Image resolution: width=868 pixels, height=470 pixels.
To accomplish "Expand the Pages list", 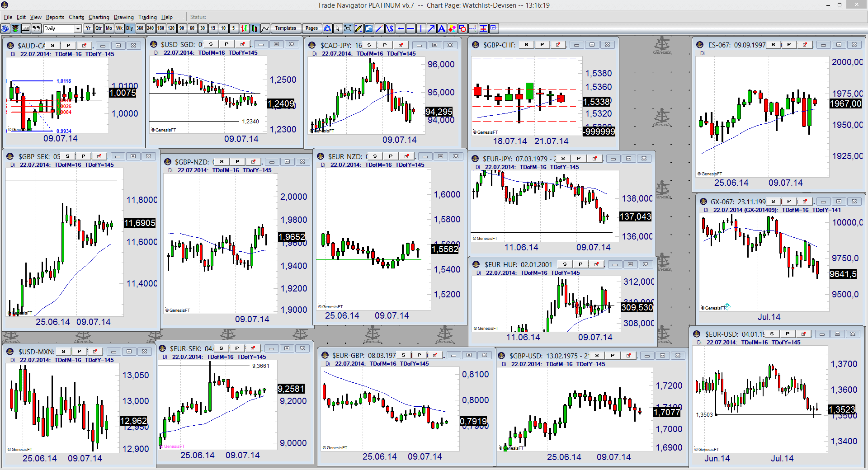I will 311,28.
